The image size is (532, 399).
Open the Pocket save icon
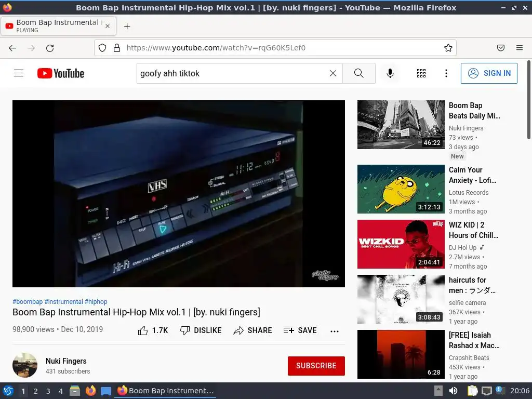501,48
